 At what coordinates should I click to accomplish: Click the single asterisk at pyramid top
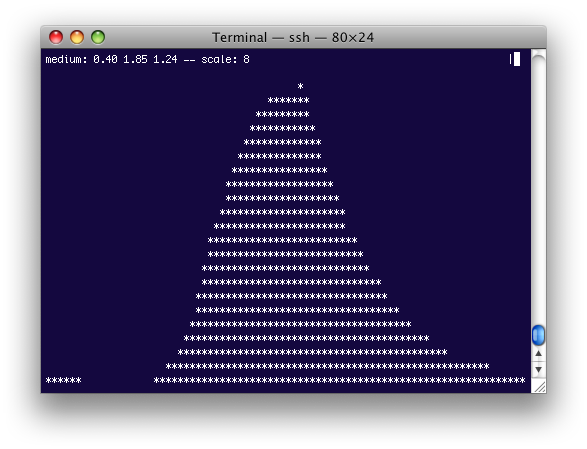pyautogui.click(x=300, y=87)
